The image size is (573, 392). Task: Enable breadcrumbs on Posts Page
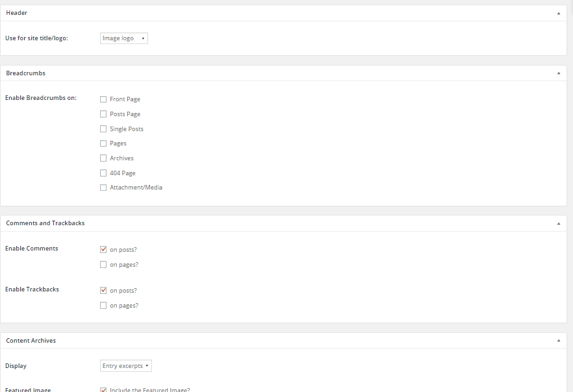pos(103,114)
